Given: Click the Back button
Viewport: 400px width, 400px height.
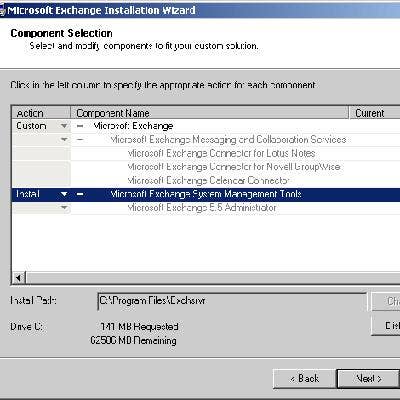Looking at the screenshot, I should pyautogui.click(x=304, y=379).
